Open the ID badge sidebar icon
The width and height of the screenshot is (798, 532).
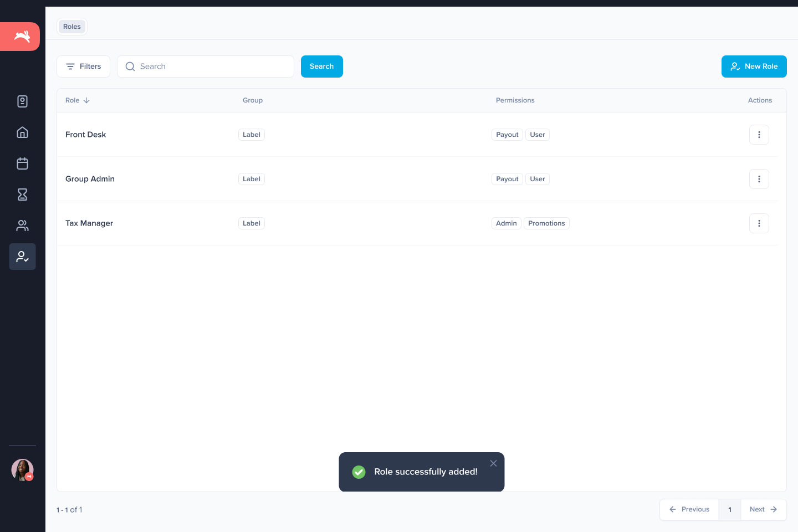click(x=22, y=101)
